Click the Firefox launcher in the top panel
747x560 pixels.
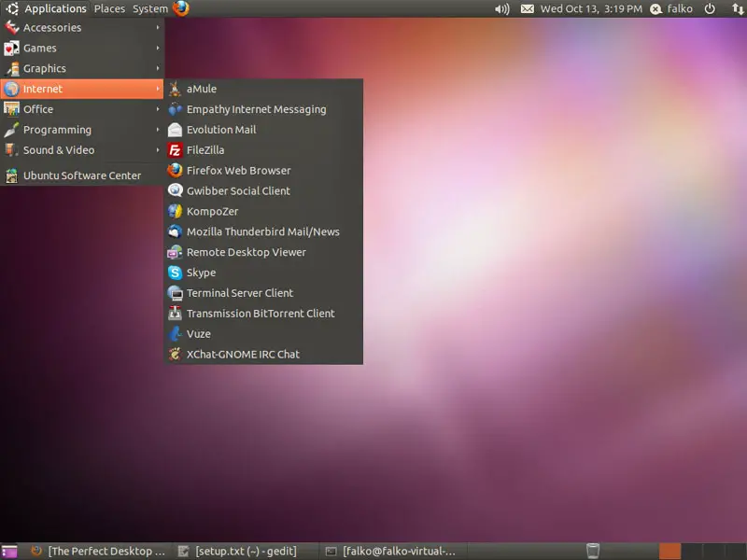[181, 8]
